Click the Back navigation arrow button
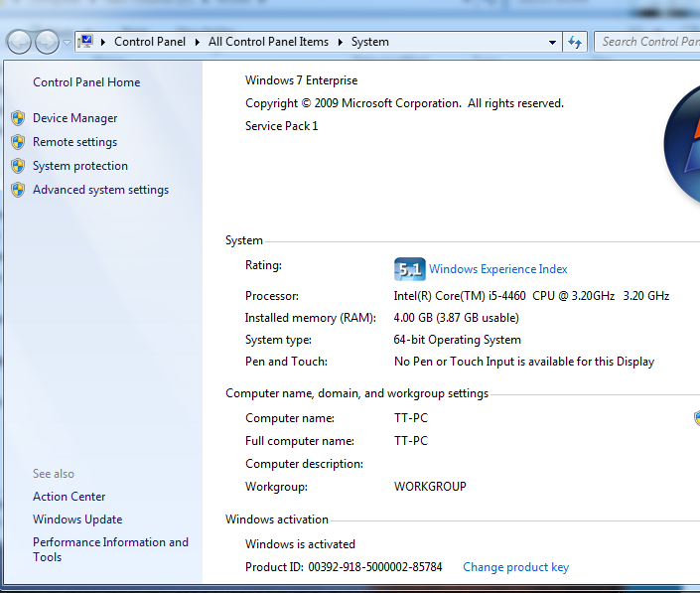 pyautogui.click(x=19, y=43)
